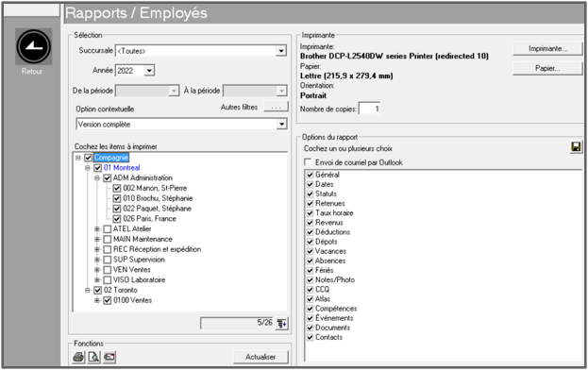The image size is (588, 370).
Task: Click the expand-all list icon beside 5/26
Action: (281, 323)
